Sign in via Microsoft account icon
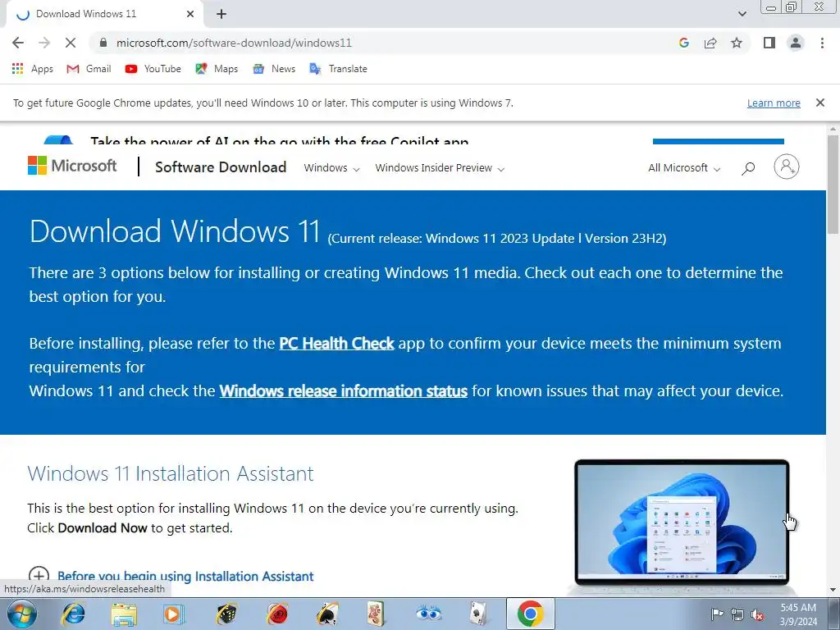 click(787, 167)
